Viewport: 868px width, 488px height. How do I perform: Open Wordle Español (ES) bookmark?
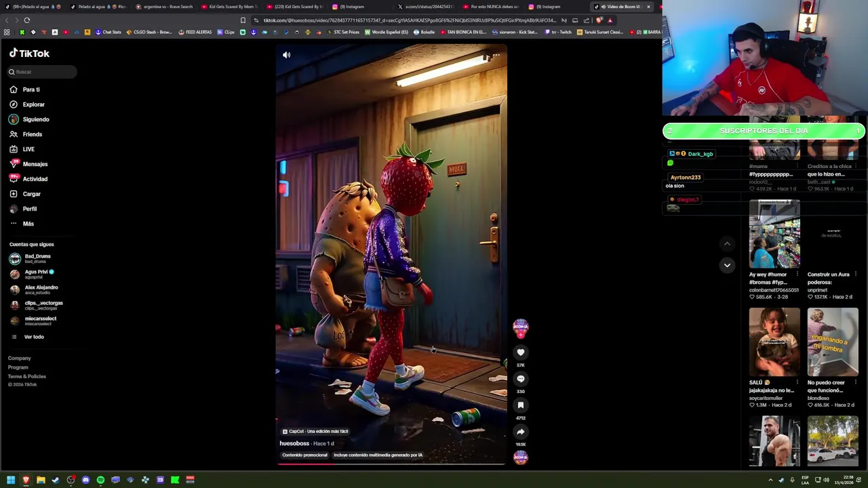coord(387,32)
